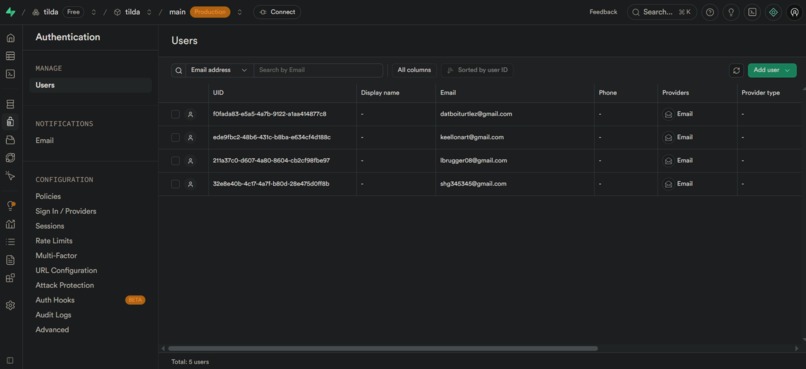
Task: Open the API Docs sidebar icon
Action: coord(10,260)
